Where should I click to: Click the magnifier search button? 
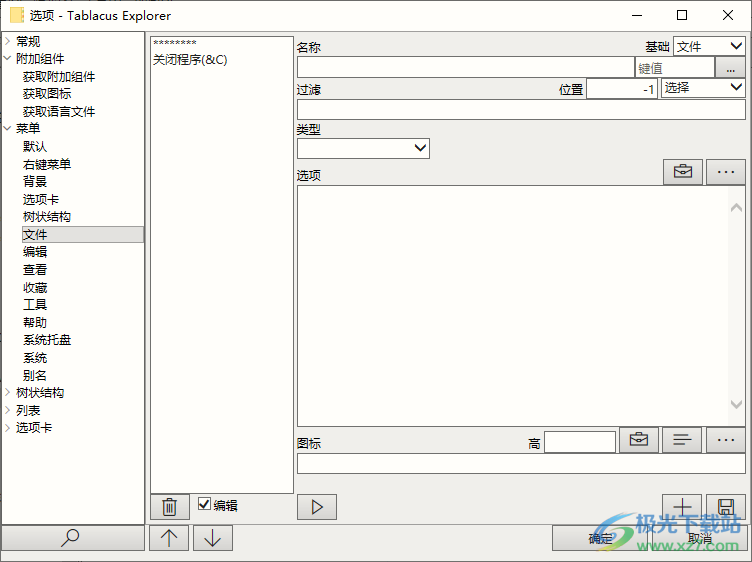click(x=73, y=538)
